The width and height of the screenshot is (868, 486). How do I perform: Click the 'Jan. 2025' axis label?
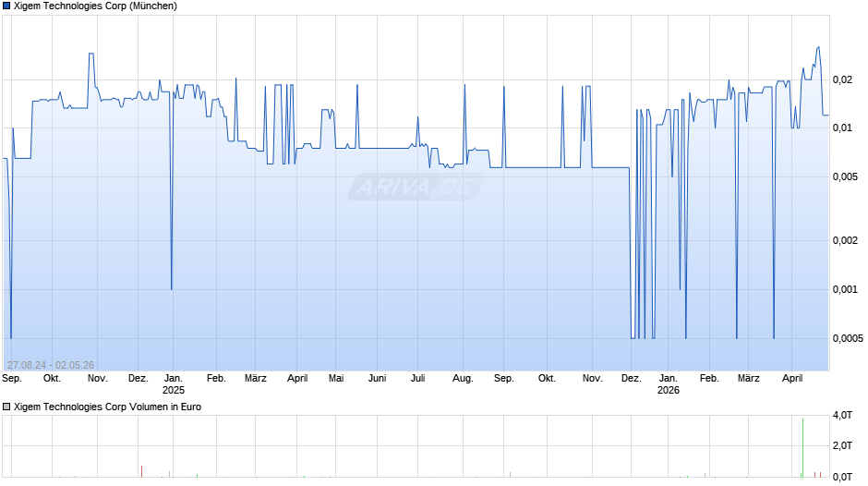click(174, 384)
